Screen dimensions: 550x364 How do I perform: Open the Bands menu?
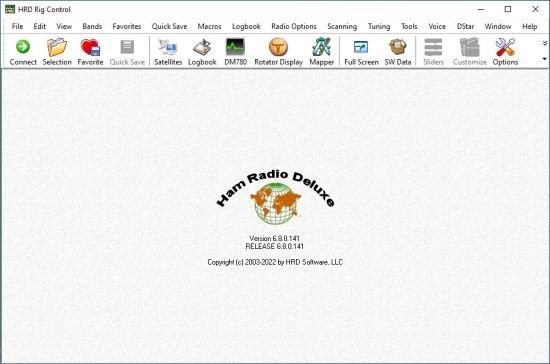92,26
